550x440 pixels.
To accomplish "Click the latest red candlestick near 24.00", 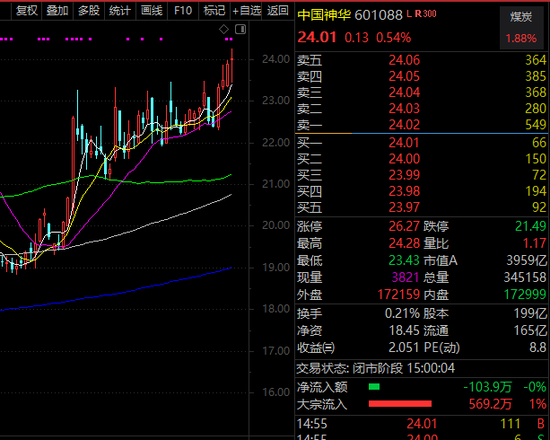I will [232, 66].
